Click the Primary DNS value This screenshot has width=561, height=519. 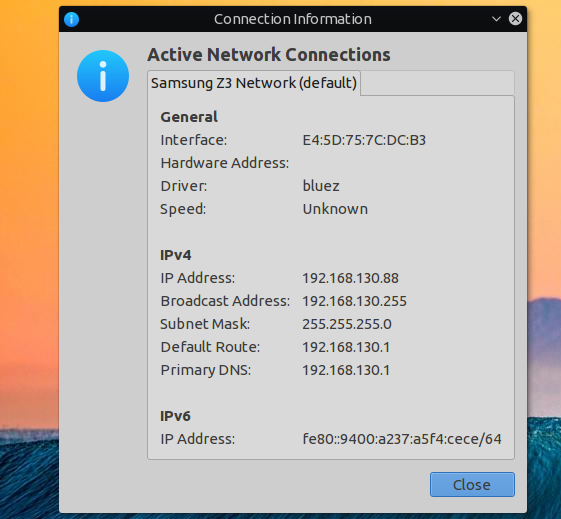point(346,370)
